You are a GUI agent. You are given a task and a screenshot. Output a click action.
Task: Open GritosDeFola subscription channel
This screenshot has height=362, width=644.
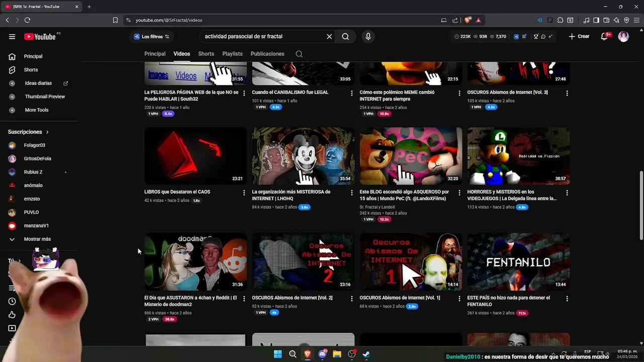pyautogui.click(x=37, y=159)
